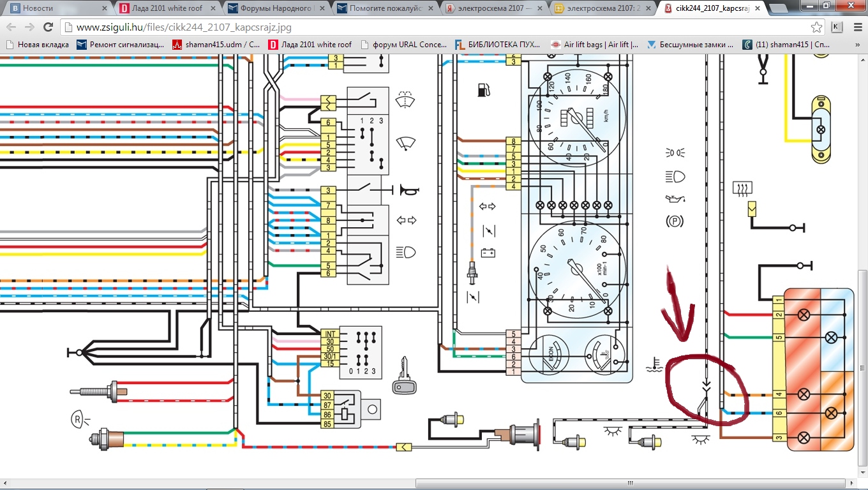Click the browser forward arrow
Viewport: 868px width, 490px height.
(29, 27)
